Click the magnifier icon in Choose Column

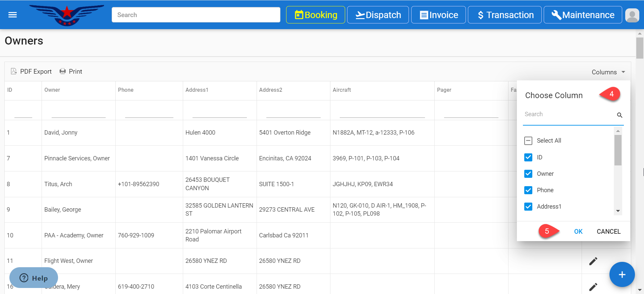620,115
